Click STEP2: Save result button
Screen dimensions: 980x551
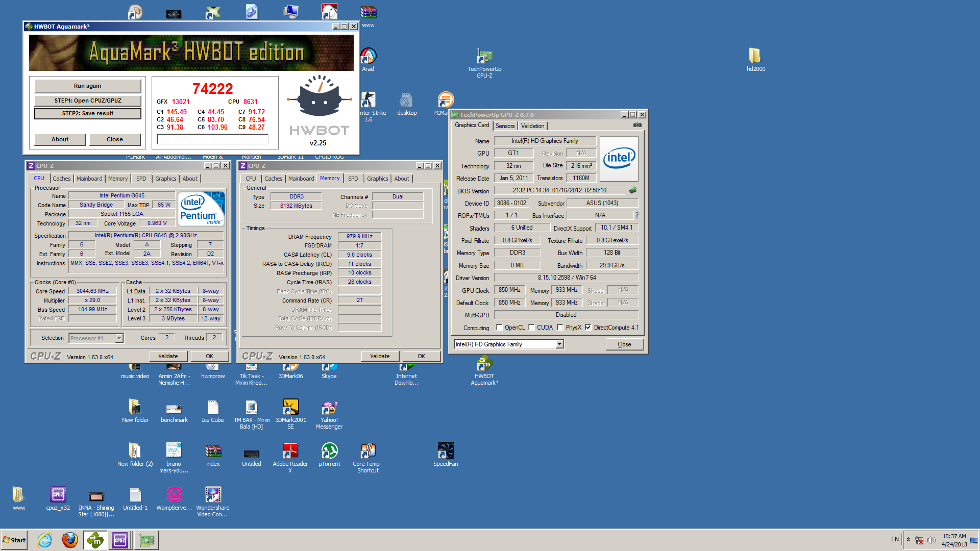[88, 113]
